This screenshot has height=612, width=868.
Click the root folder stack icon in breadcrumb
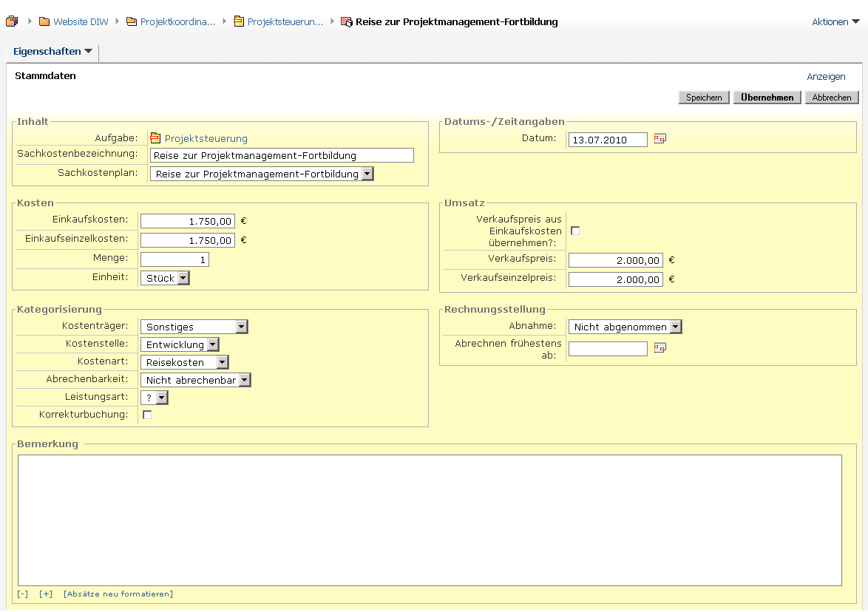(x=11, y=22)
